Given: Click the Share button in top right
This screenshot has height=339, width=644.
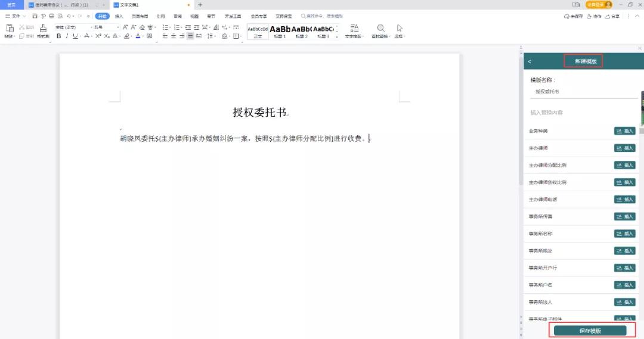Looking at the screenshot, I should coord(612,16).
